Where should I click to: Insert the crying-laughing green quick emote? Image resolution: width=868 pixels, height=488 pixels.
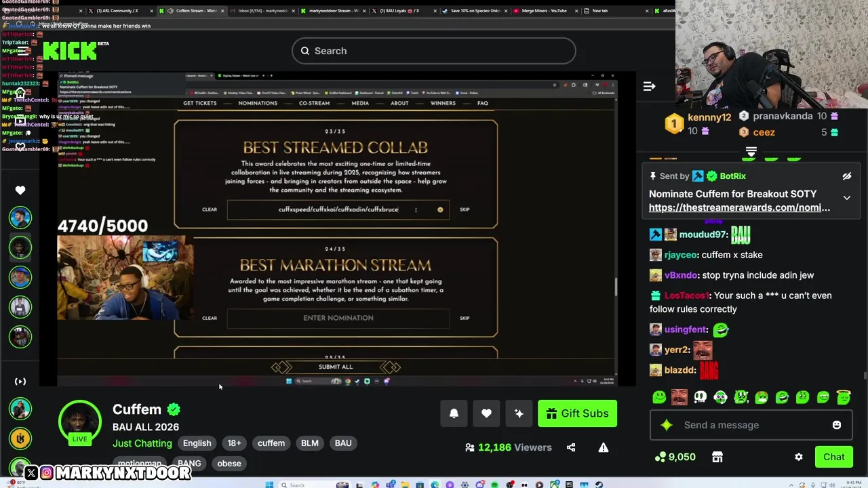tap(782, 398)
